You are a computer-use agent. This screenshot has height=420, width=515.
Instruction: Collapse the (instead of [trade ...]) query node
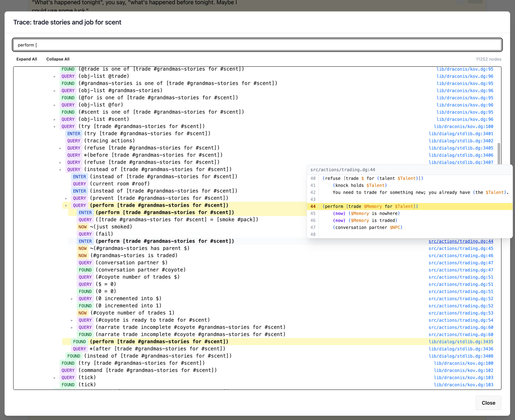point(60,170)
